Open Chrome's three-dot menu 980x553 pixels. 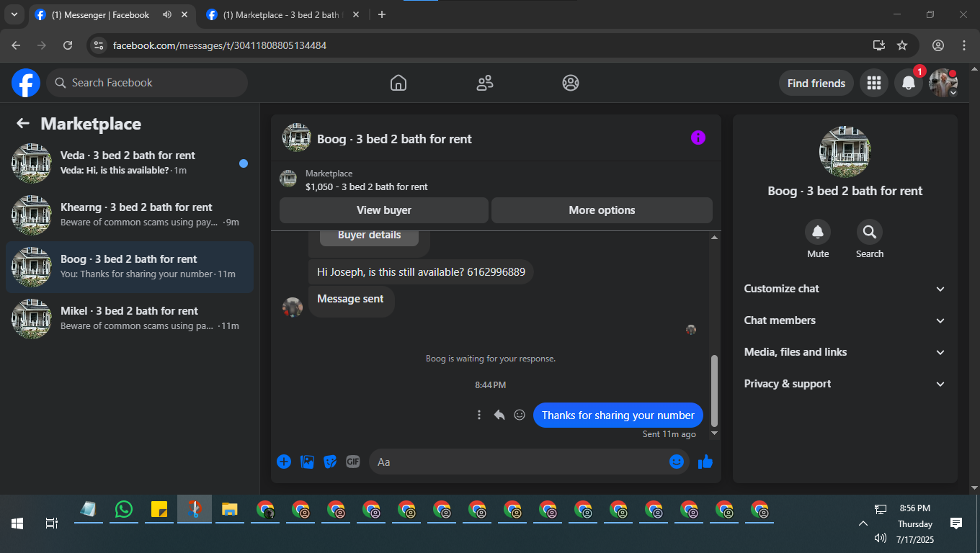tap(964, 45)
